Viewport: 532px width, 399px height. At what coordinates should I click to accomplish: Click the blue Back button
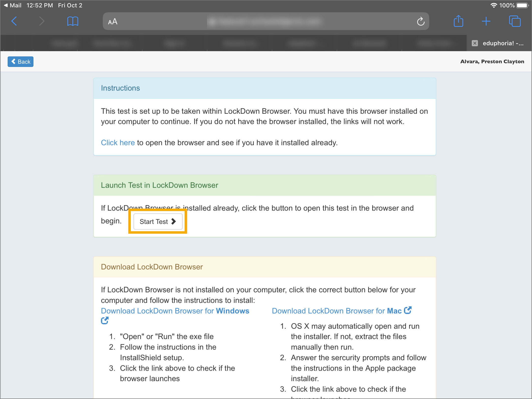[x=21, y=61]
